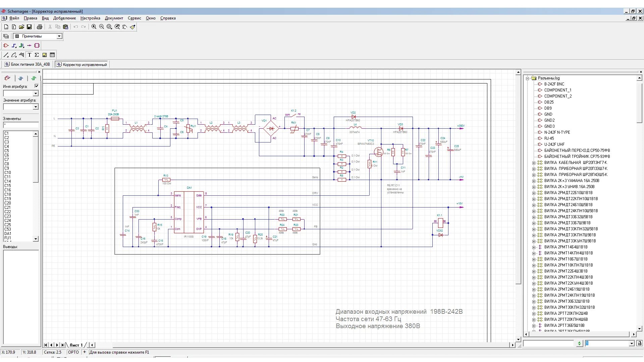
Task: Insert a table with table icon
Action: click(52, 55)
